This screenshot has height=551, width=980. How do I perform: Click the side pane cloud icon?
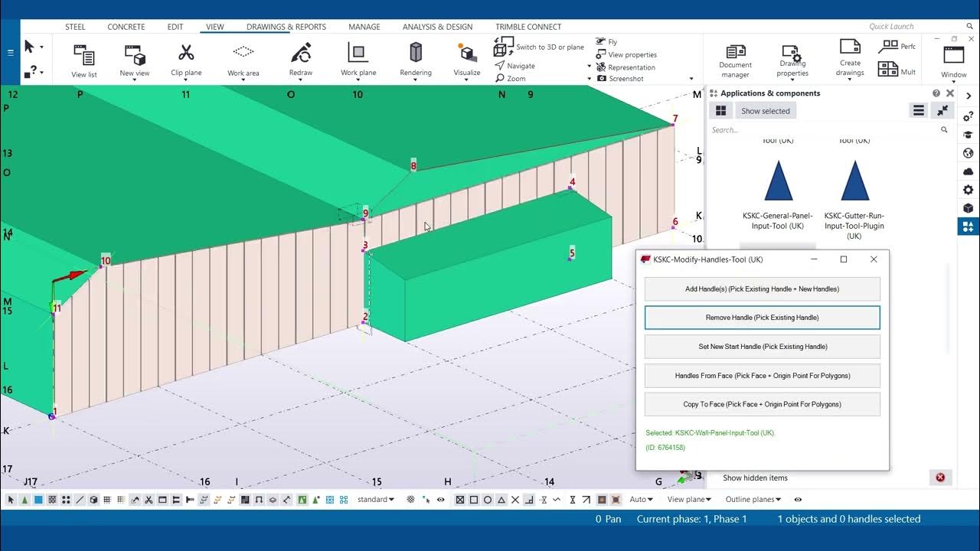tap(969, 171)
